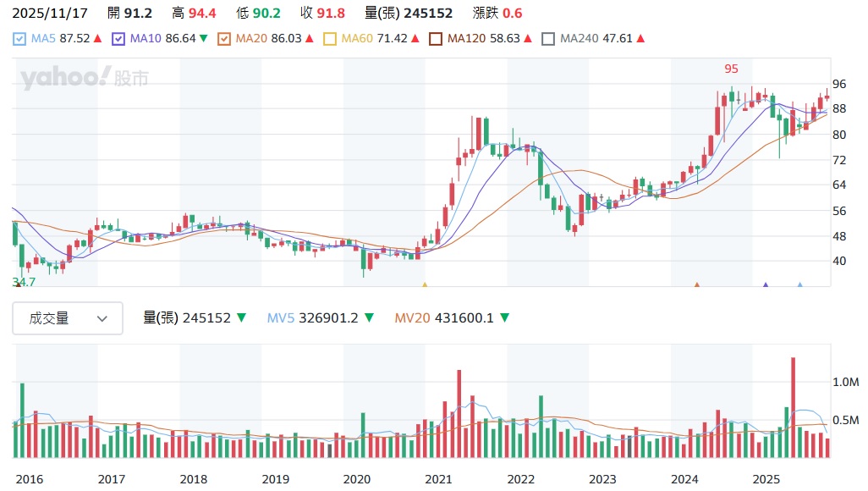Click the green down-arrow beside MA10 value
Viewport: 868px width, 491px height.
pyautogui.click(x=205, y=38)
